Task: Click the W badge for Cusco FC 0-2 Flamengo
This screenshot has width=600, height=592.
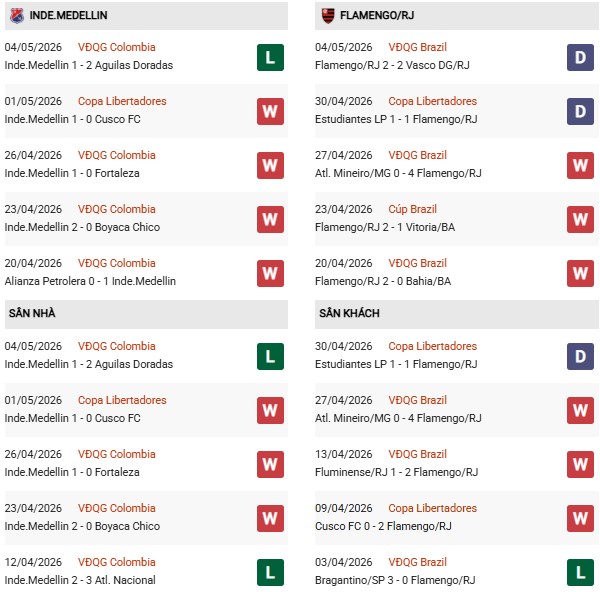Action: (x=580, y=519)
